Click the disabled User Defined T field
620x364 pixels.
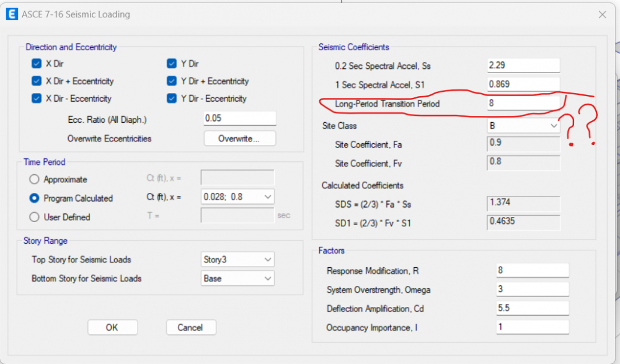237,216
